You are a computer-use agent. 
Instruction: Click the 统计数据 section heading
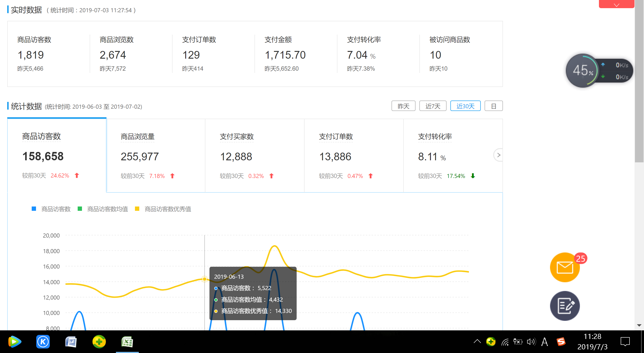pyautogui.click(x=26, y=106)
